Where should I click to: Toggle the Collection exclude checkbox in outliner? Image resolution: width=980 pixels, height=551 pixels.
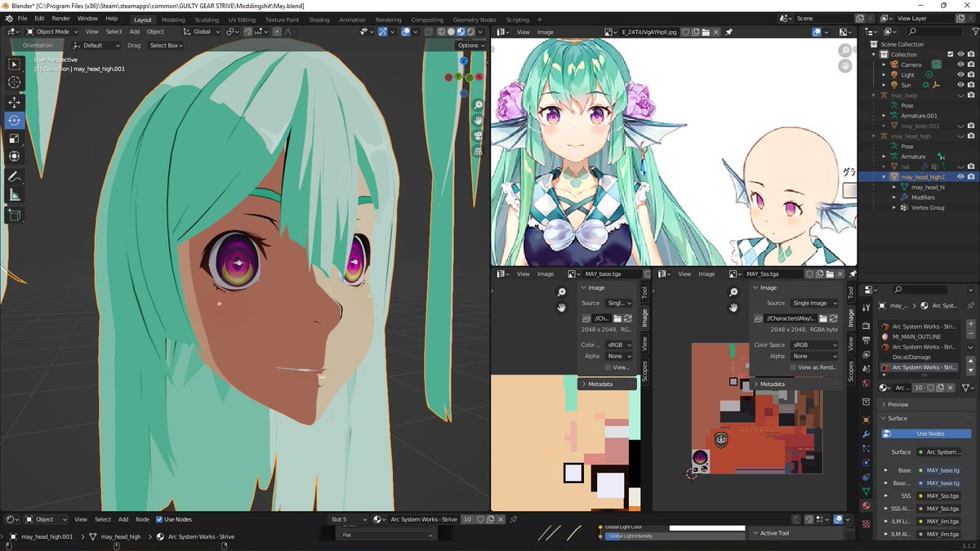[950, 54]
